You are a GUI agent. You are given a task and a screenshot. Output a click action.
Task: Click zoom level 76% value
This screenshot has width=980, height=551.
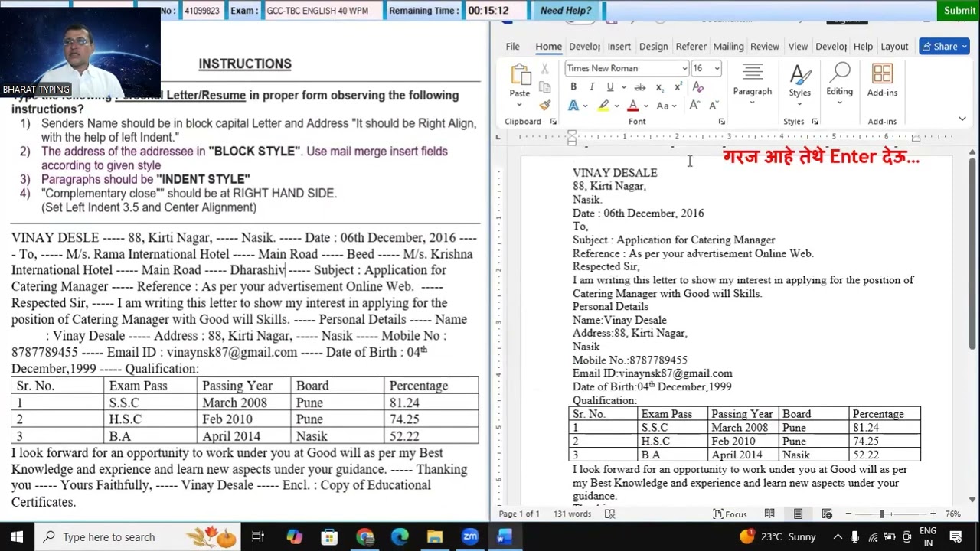(x=952, y=514)
